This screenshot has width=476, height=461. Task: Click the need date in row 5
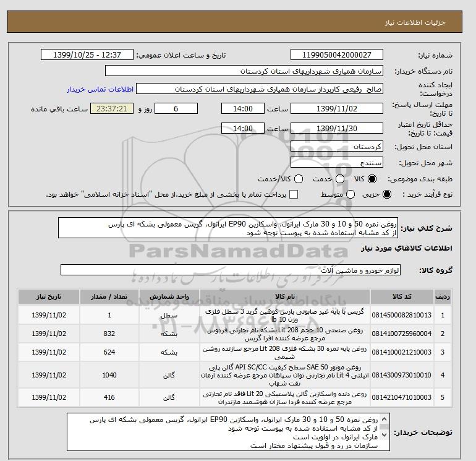pos(49,397)
